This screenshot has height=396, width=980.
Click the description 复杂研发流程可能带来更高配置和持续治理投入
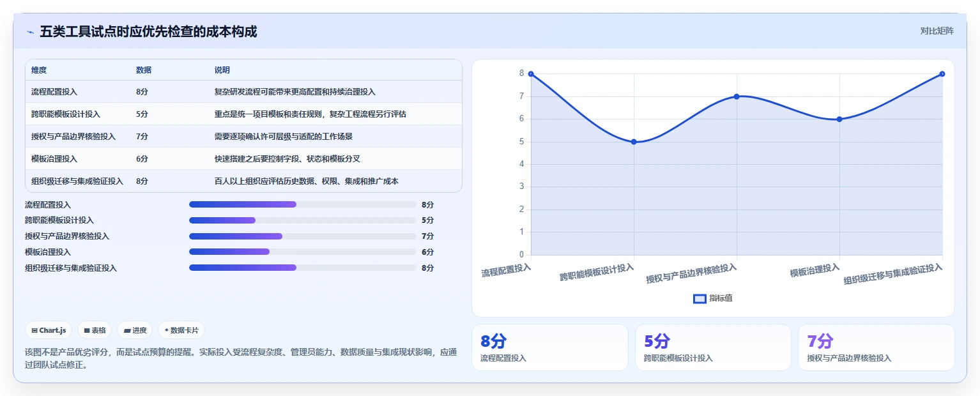pyautogui.click(x=295, y=92)
